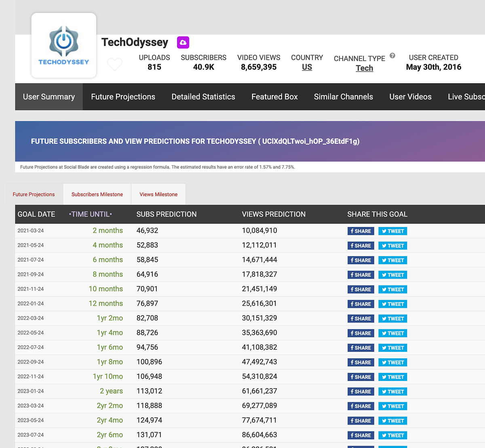This screenshot has width=485, height=448.
Task: Click the 1yr 10mo time until cell
Action: (108, 376)
